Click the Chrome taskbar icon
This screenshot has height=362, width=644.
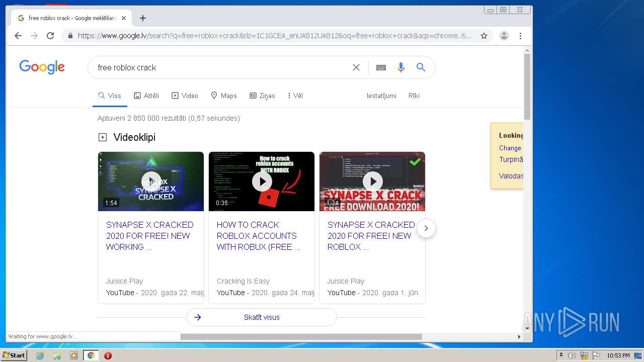[x=91, y=355]
